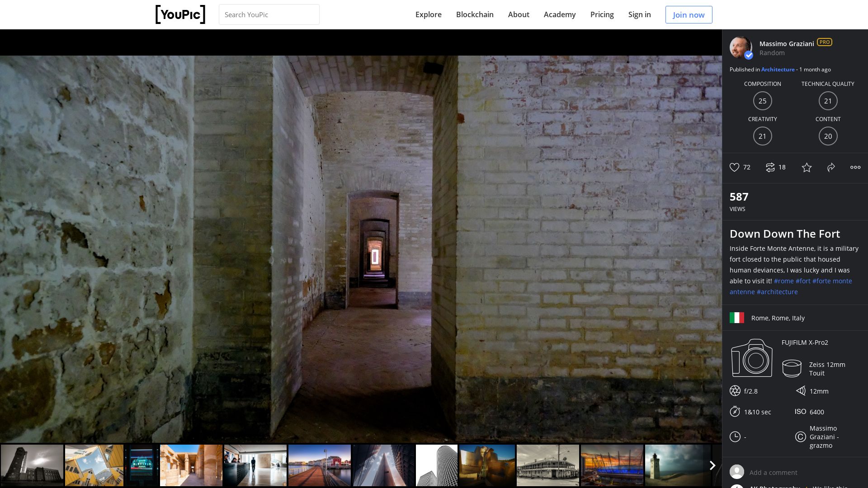Open the Academy menu item
868x488 pixels.
coord(559,14)
